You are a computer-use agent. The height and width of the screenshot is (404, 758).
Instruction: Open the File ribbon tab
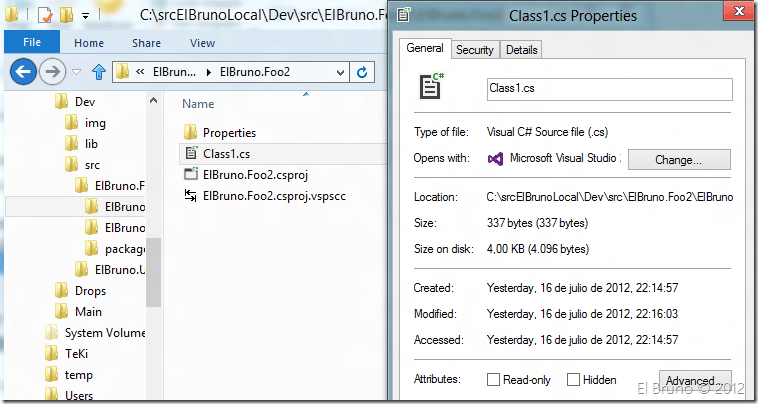pyautogui.click(x=32, y=43)
